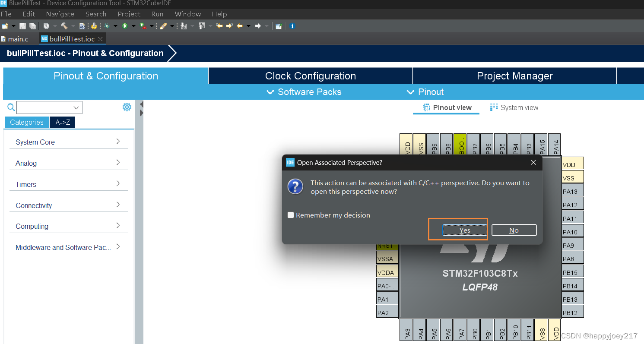
Task: Open the Debug icon dropdown arrow
Action: point(115,26)
